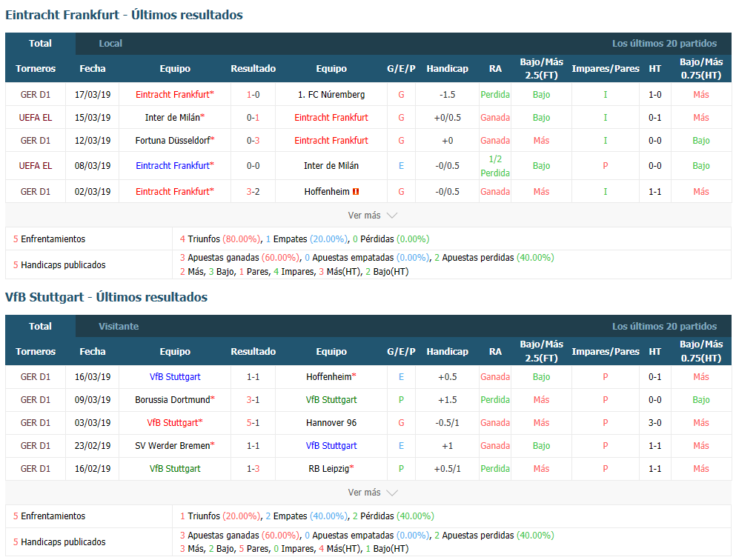Viewport: 736px width, 560px height.
Task: Click 'Los últimos 20 partidos' in Eintracht Frankfurt table
Action: tap(664, 44)
